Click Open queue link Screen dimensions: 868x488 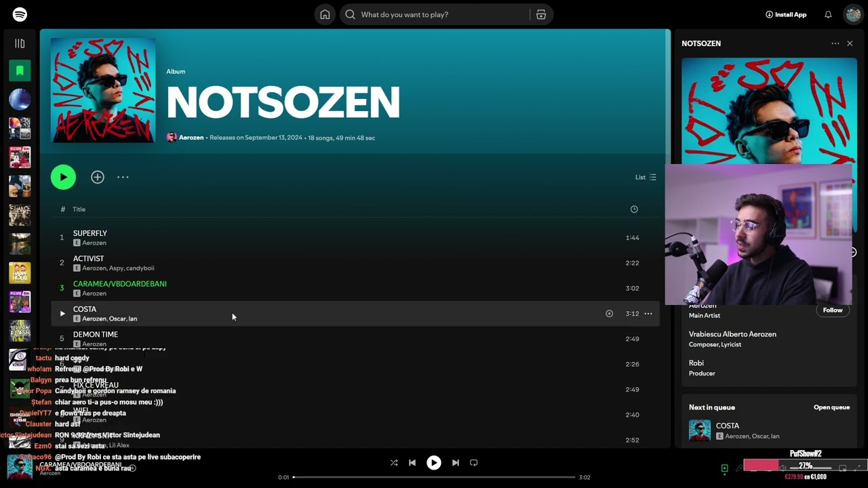(x=831, y=407)
